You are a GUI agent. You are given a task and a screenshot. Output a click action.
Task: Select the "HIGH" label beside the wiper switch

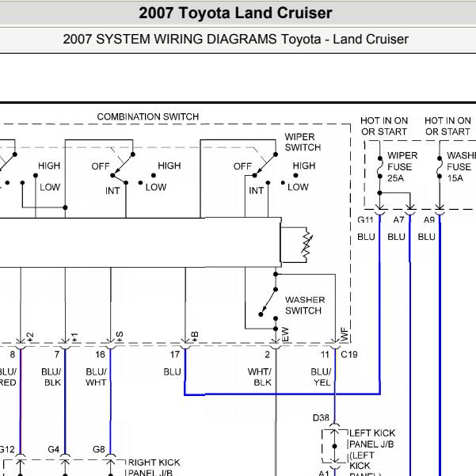click(304, 166)
